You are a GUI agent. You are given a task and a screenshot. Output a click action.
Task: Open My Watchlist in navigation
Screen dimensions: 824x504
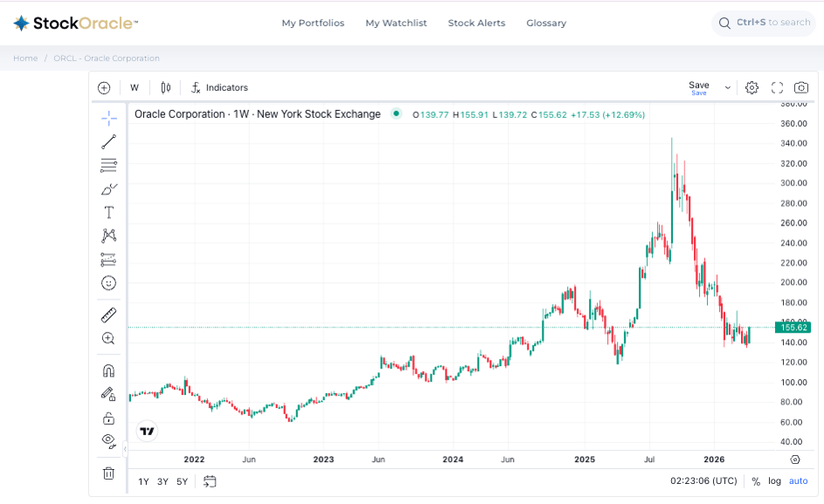(x=396, y=23)
